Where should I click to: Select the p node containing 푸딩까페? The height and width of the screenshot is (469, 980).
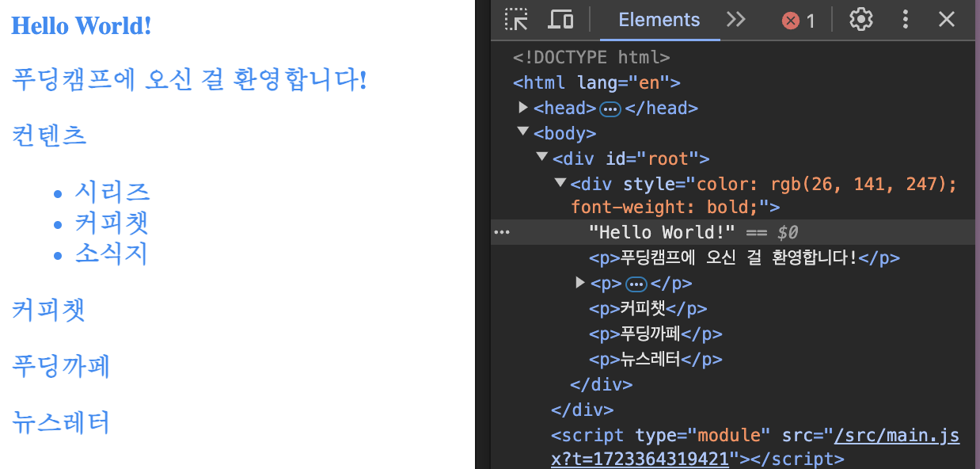655,334
